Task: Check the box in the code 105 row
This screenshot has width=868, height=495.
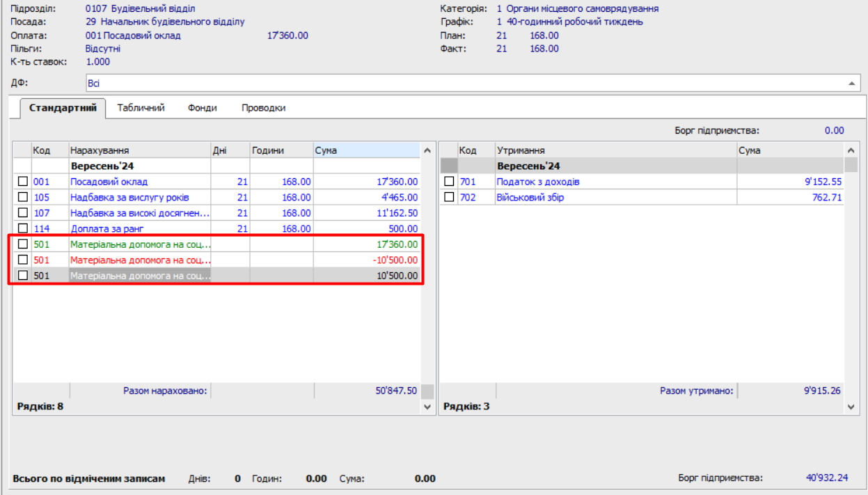Action: click(23, 198)
